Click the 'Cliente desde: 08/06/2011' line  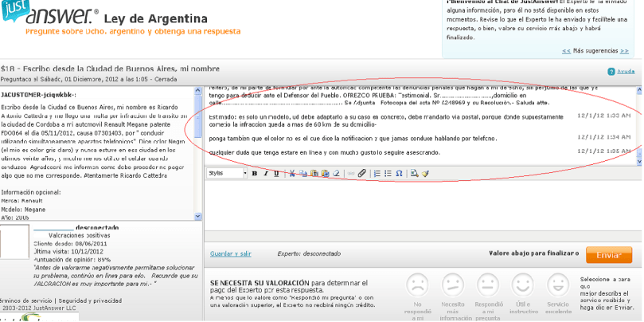click(x=68, y=243)
